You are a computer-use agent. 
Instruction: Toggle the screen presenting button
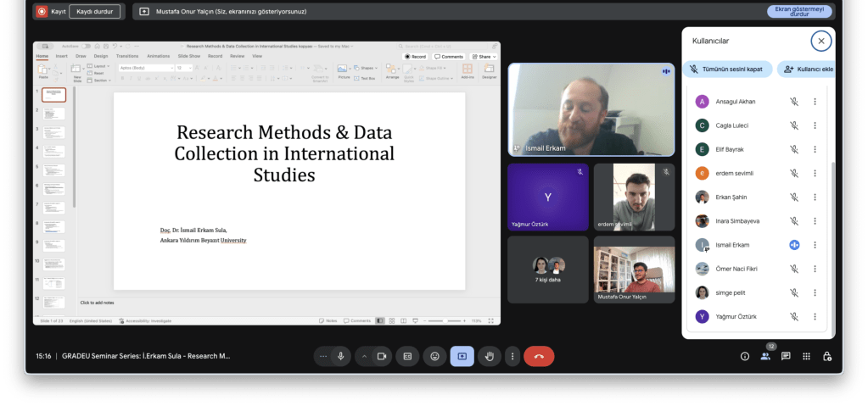462,356
